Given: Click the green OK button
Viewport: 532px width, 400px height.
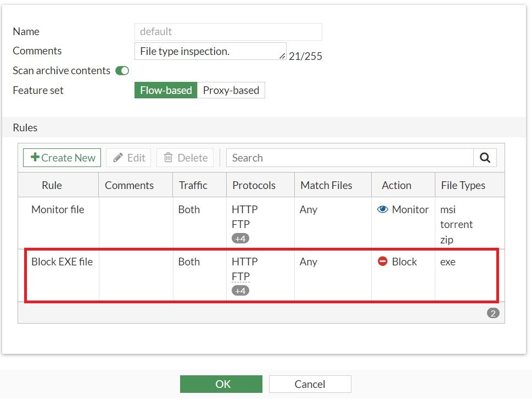Looking at the screenshot, I should tap(221, 384).
